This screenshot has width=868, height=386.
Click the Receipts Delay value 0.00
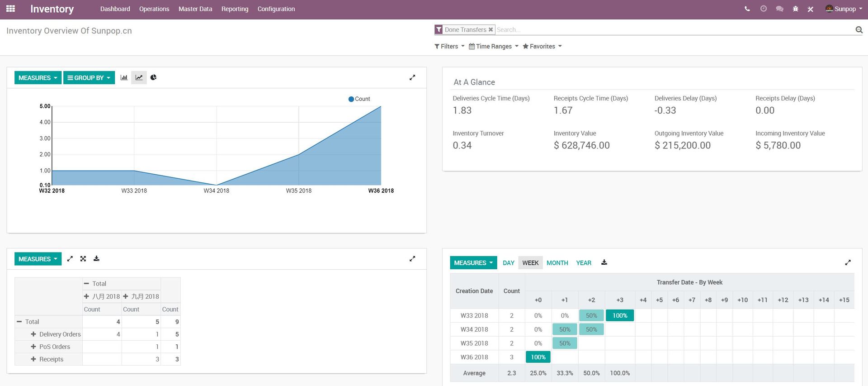[765, 110]
